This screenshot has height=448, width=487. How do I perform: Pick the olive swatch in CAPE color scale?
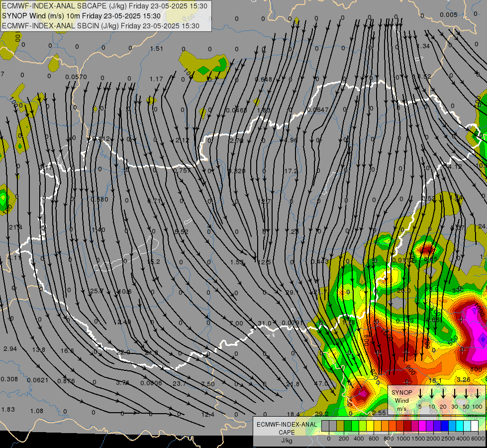coord(340,426)
